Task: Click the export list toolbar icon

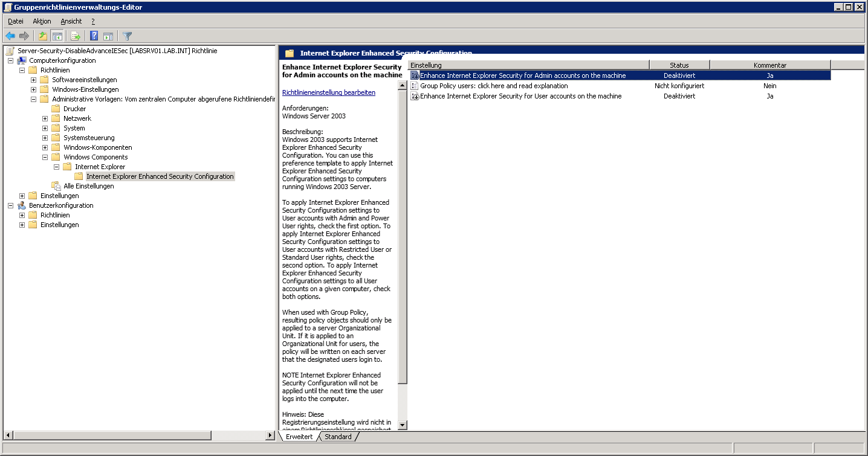Action: 76,36
